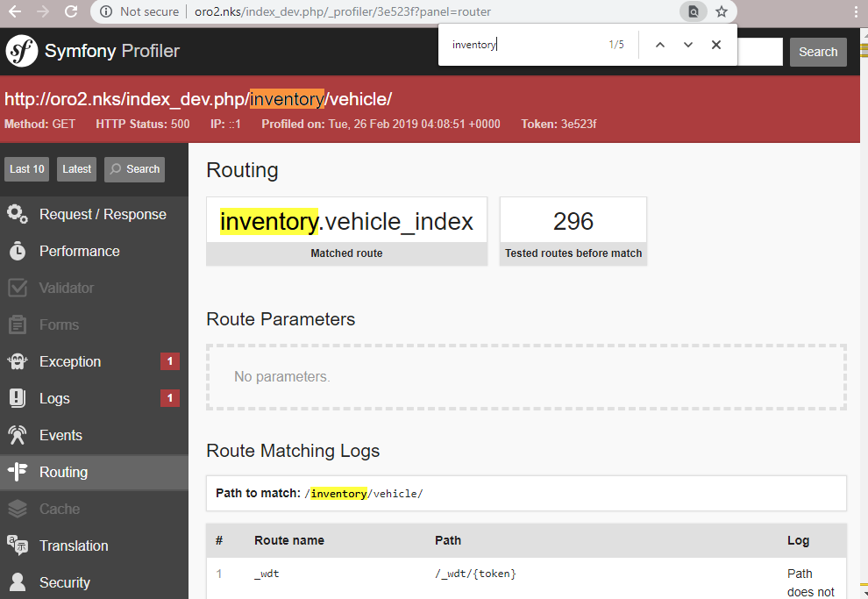Image resolution: width=868 pixels, height=599 pixels.
Task: Click the sidebar Search button
Action: (x=133, y=169)
